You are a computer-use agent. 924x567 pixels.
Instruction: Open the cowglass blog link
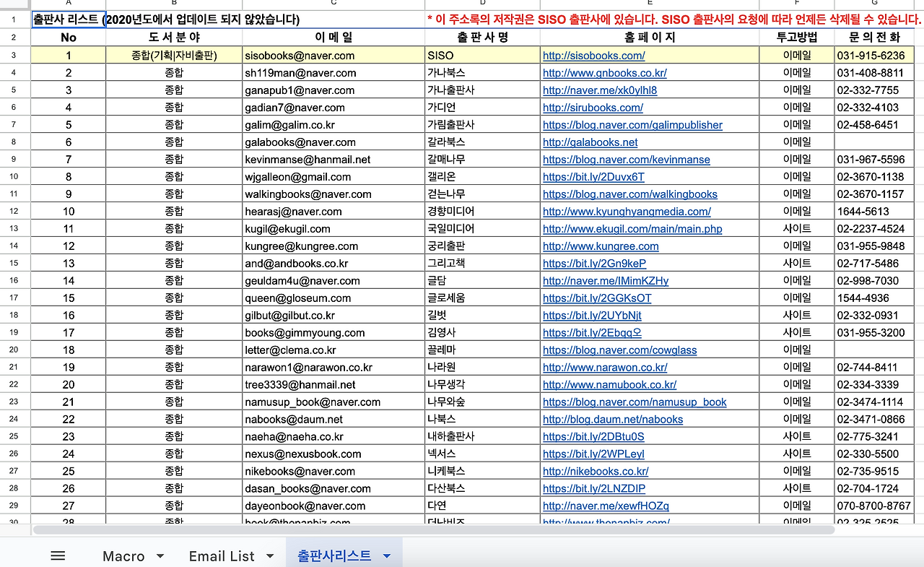[x=619, y=350]
